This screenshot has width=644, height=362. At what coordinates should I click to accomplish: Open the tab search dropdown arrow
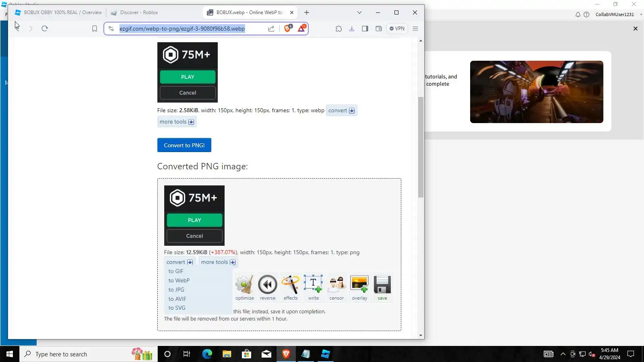pos(359,12)
